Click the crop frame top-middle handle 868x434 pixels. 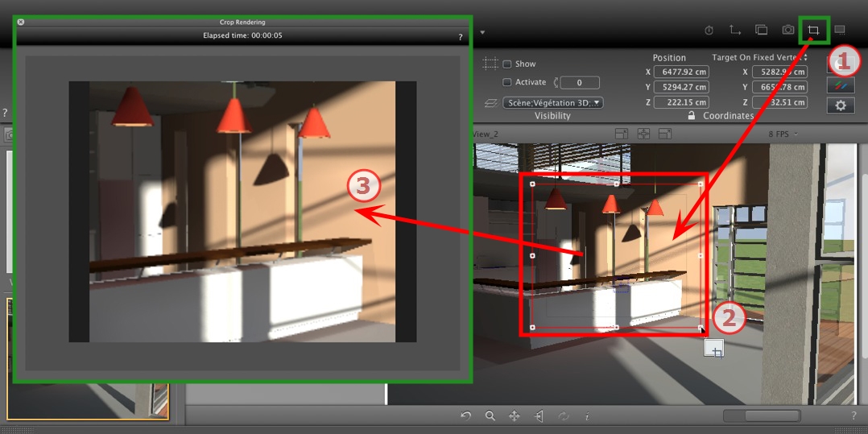(617, 184)
